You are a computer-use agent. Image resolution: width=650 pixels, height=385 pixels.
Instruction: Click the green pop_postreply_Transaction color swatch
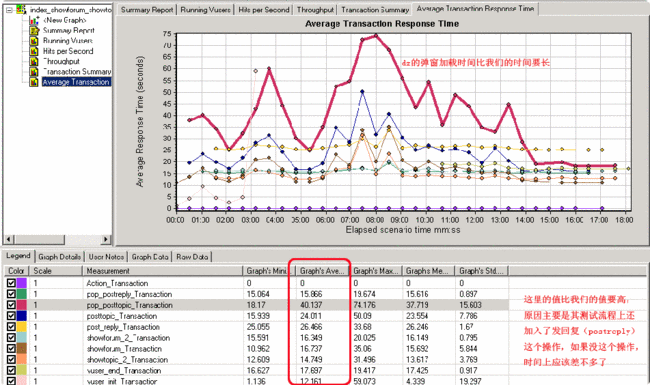(x=22, y=294)
